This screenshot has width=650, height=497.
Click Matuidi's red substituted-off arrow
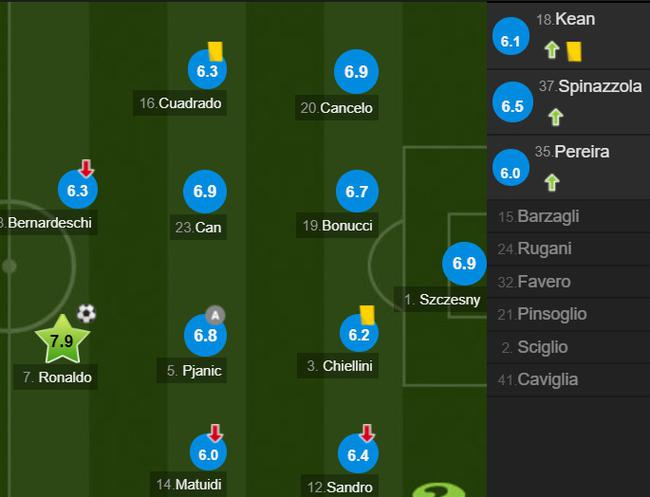[x=215, y=433]
